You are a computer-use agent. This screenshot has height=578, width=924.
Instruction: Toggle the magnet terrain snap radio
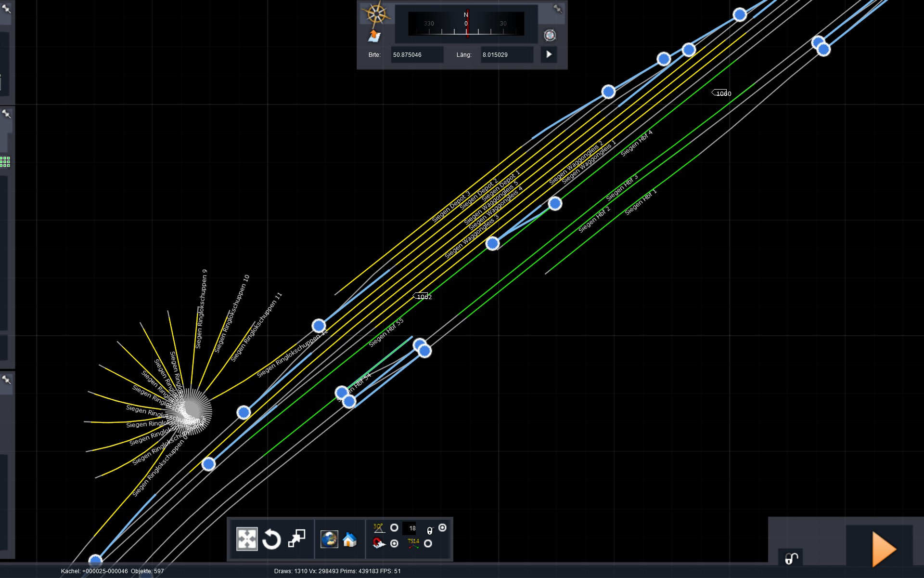(394, 543)
